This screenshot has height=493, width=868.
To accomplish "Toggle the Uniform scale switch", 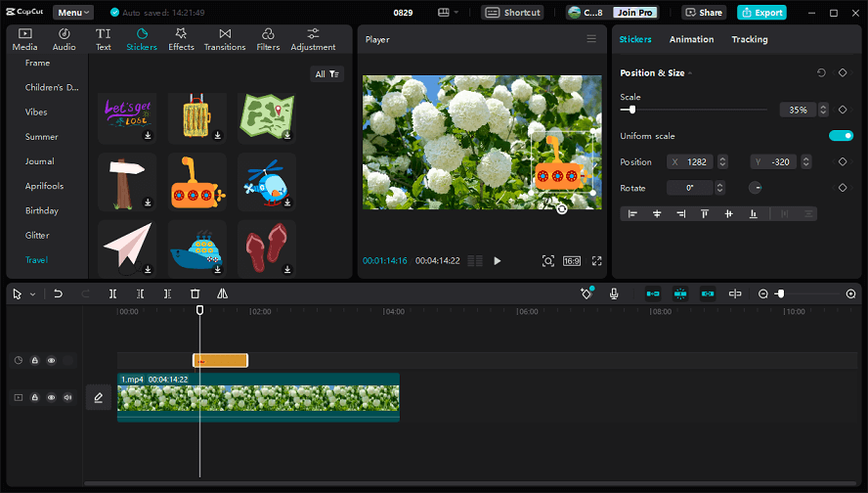I will click(x=841, y=136).
